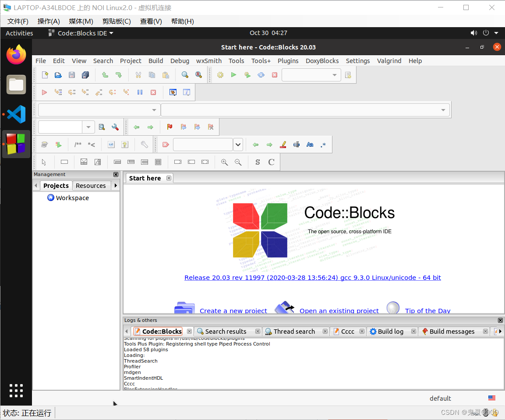Viewport: 505px width, 420px height.
Task: Click Tip of the Day link
Action: coord(428,311)
